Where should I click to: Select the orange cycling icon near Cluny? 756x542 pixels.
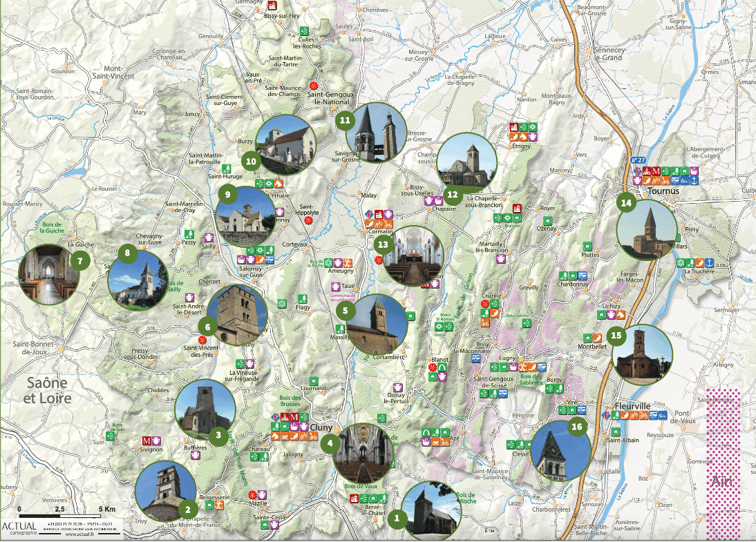pyautogui.click(x=303, y=436)
